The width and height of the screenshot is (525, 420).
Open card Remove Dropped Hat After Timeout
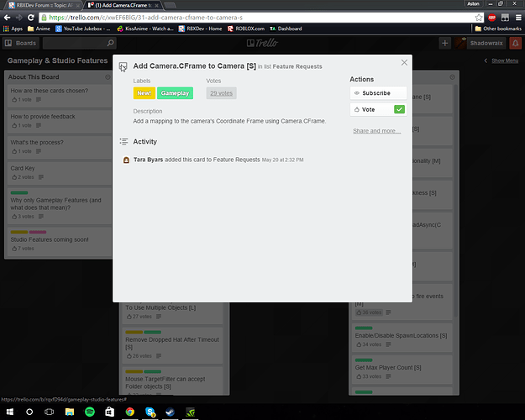tap(172, 345)
